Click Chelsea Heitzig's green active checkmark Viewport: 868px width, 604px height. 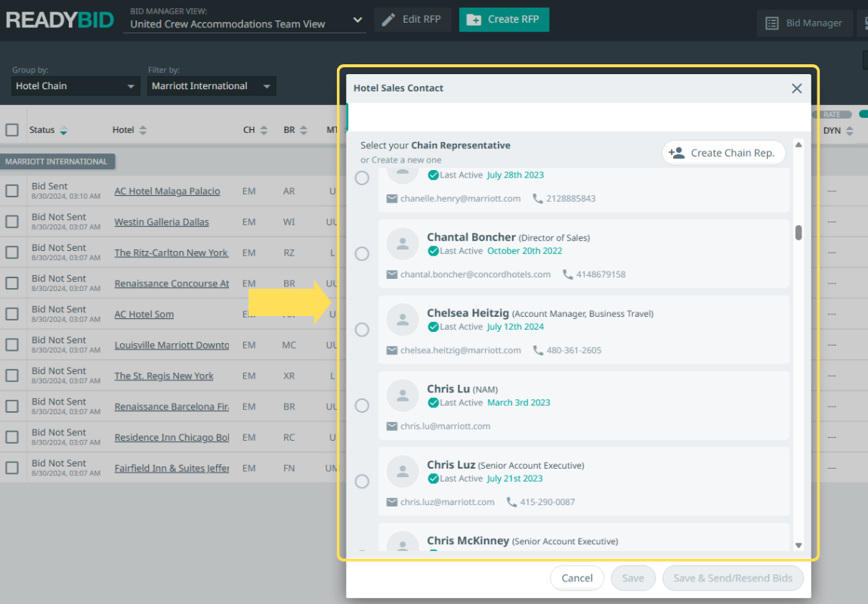[x=434, y=327]
